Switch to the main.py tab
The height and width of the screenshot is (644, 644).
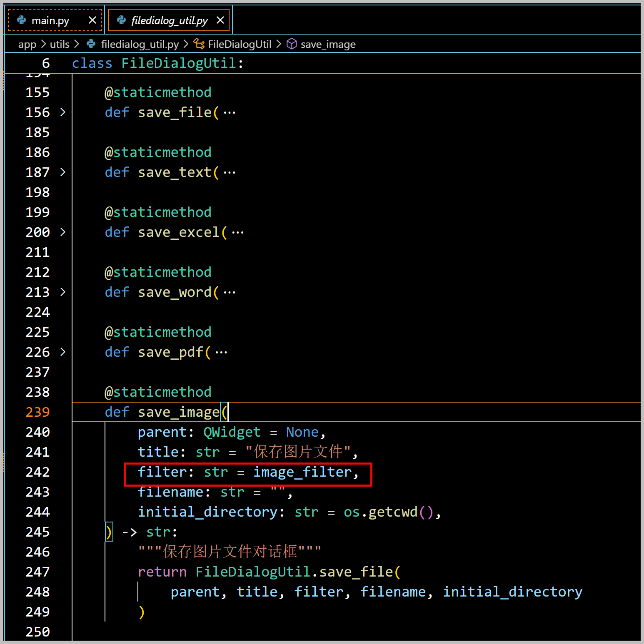click(50, 20)
